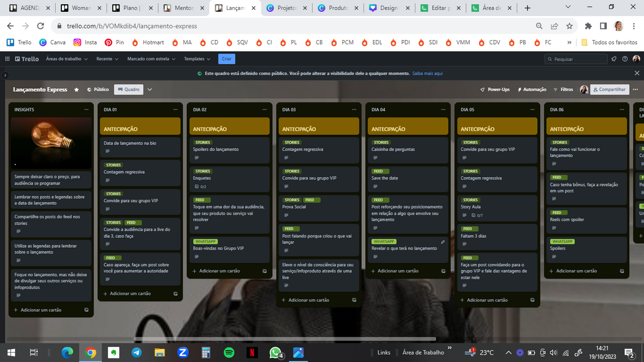Star the Lançamento Express board
Screen dimensions: 644x362
tap(77, 89)
